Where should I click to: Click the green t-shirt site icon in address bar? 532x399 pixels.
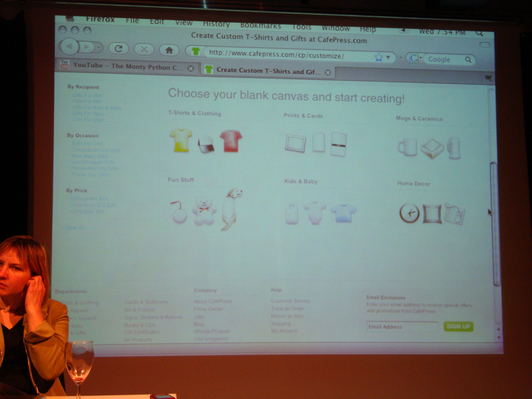195,51
